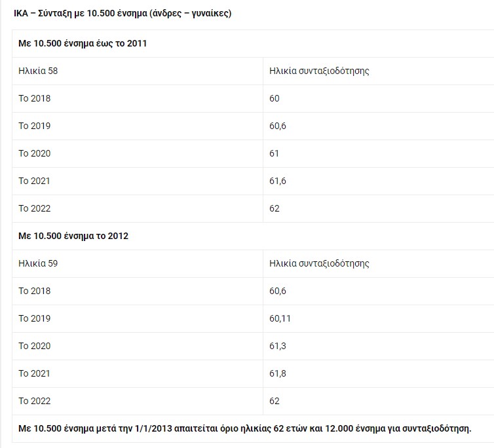The image size is (494, 448).
Task: Click the value '61' cell
Action: tap(275, 153)
